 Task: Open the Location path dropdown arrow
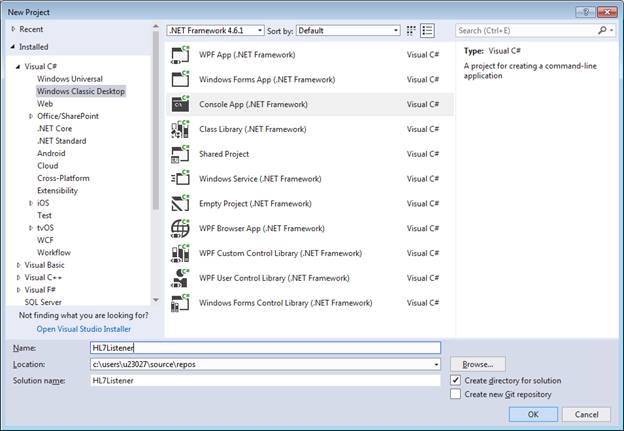(x=436, y=364)
